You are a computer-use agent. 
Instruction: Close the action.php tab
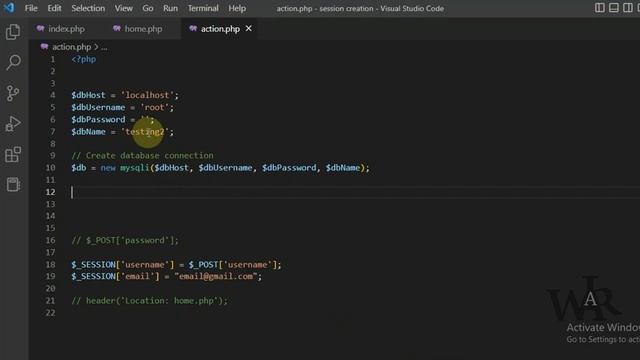pyautogui.click(x=249, y=28)
